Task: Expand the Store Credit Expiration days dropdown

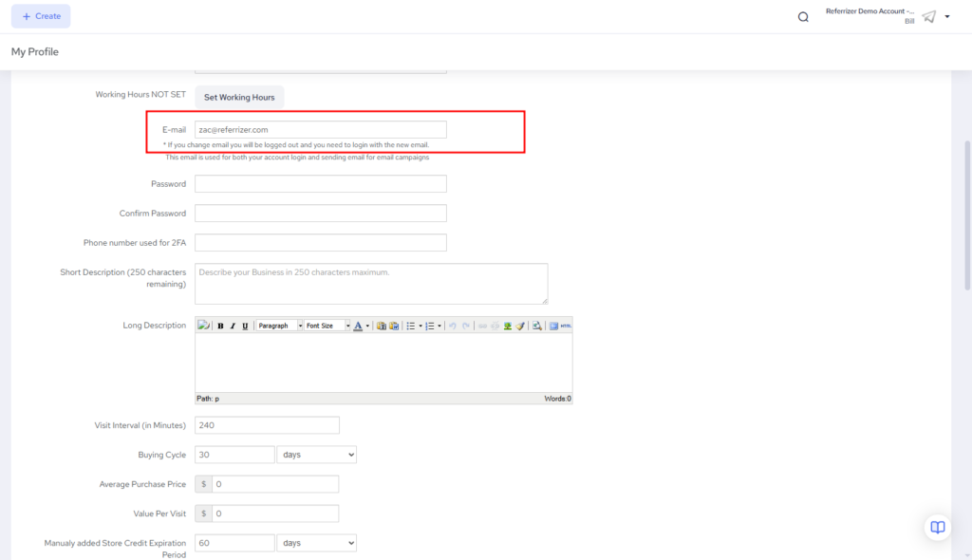Action: 317,543
